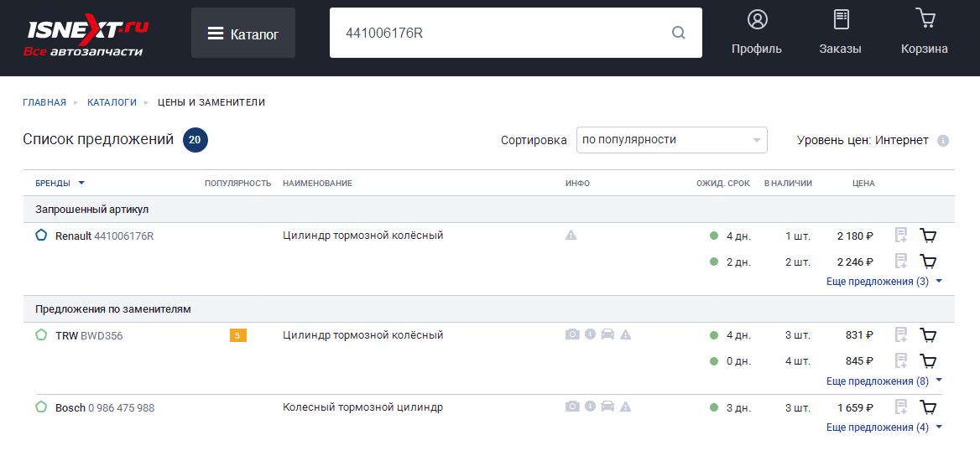Open TRW BWD356 part link
The image size is (980, 456).
89,336
